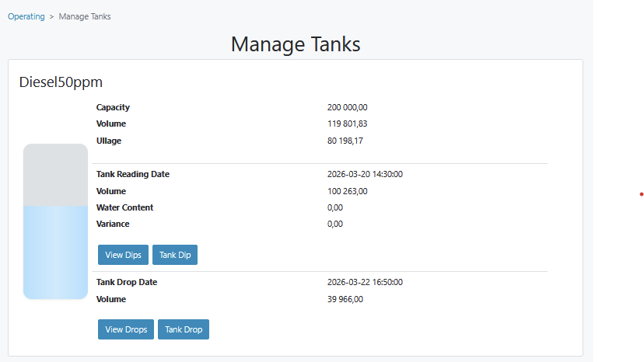Click the Manage Tanks page title
644x362 pixels.
click(x=296, y=44)
